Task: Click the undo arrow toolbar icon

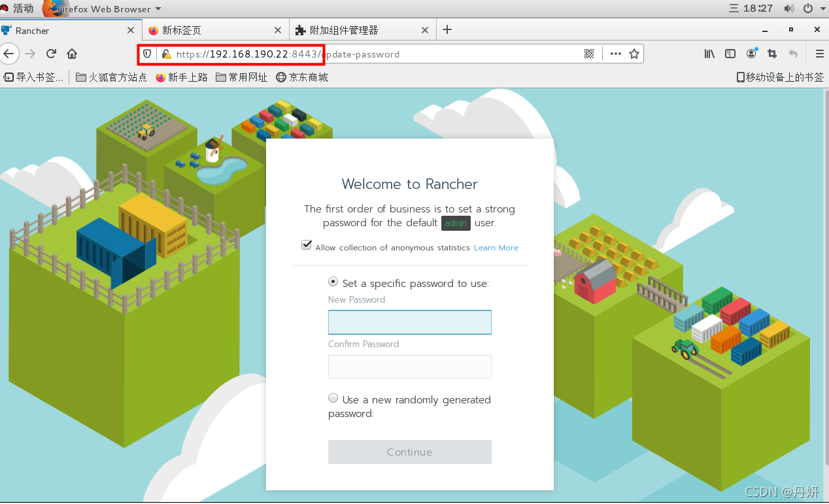Action: [793, 54]
